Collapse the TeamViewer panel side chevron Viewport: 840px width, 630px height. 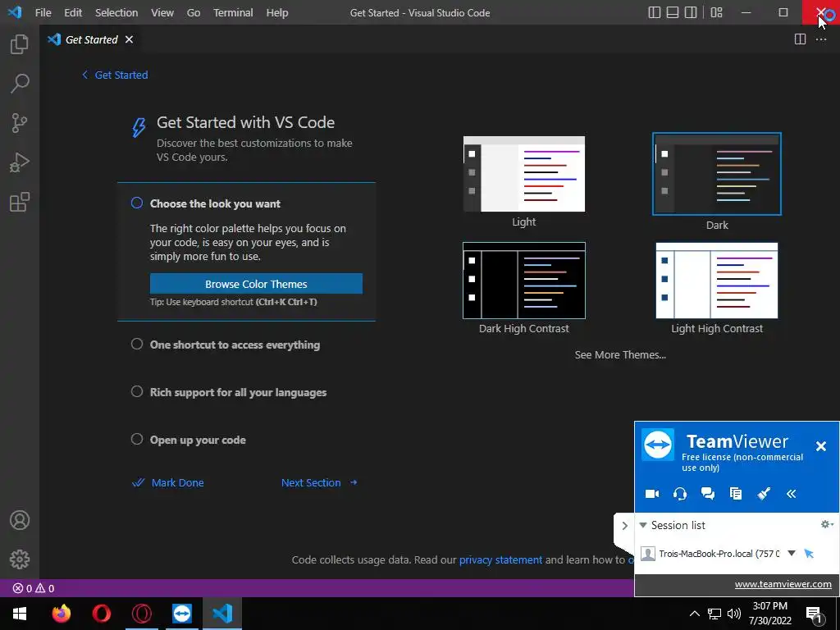pyautogui.click(x=624, y=526)
